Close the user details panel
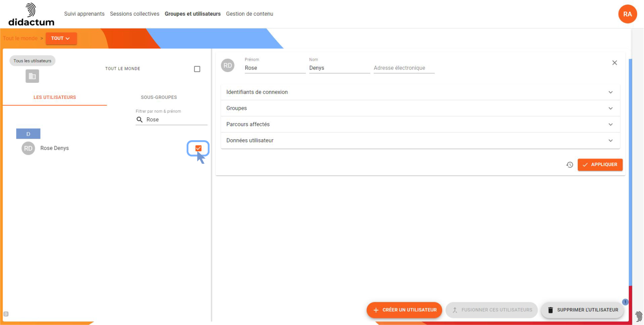The width and height of the screenshot is (644, 325). pos(614,63)
